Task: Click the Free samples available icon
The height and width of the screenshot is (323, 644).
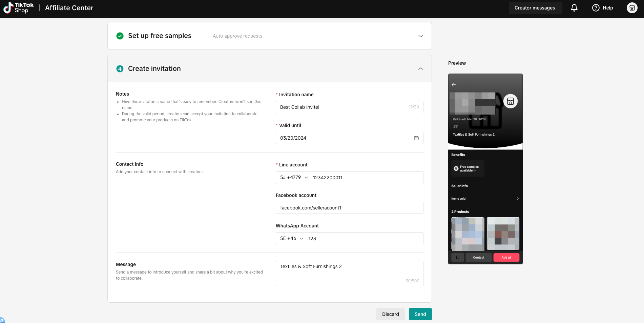Action: tap(456, 168)
